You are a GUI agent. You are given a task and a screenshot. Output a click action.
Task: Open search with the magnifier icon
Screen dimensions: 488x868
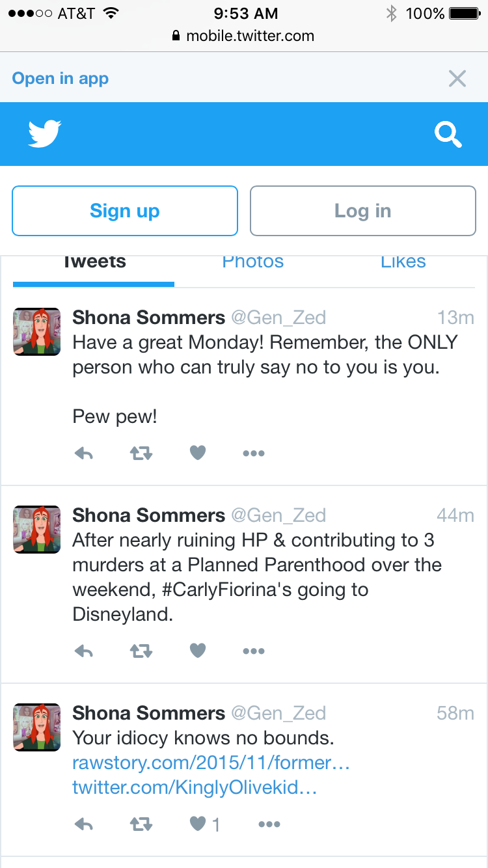click(448, 135)
